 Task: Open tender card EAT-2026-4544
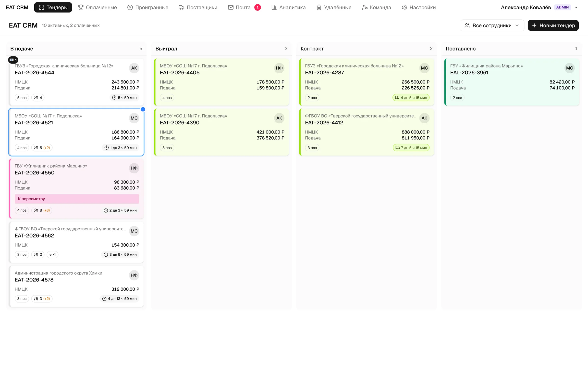coord(76,82)
